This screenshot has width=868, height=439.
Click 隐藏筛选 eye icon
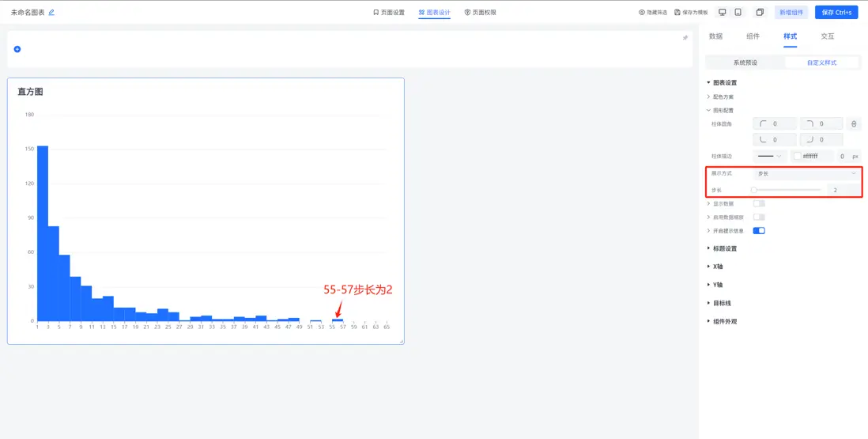click(642, 13)
